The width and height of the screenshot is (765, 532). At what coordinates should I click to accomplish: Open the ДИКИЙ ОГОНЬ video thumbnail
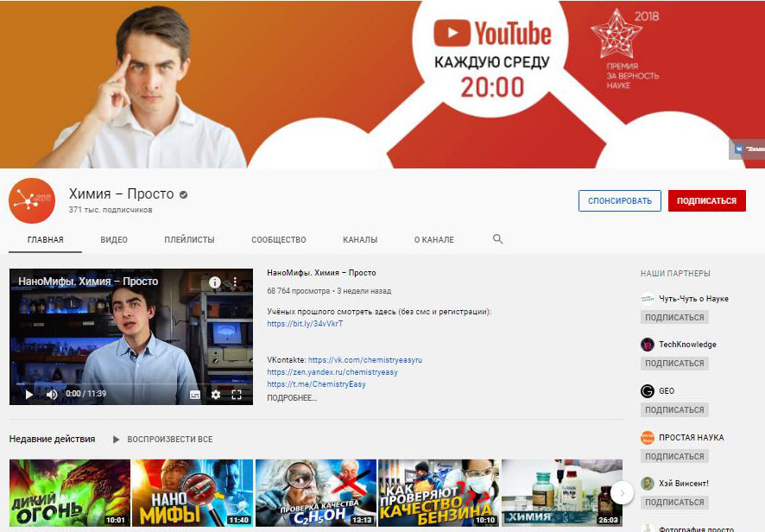70,492
